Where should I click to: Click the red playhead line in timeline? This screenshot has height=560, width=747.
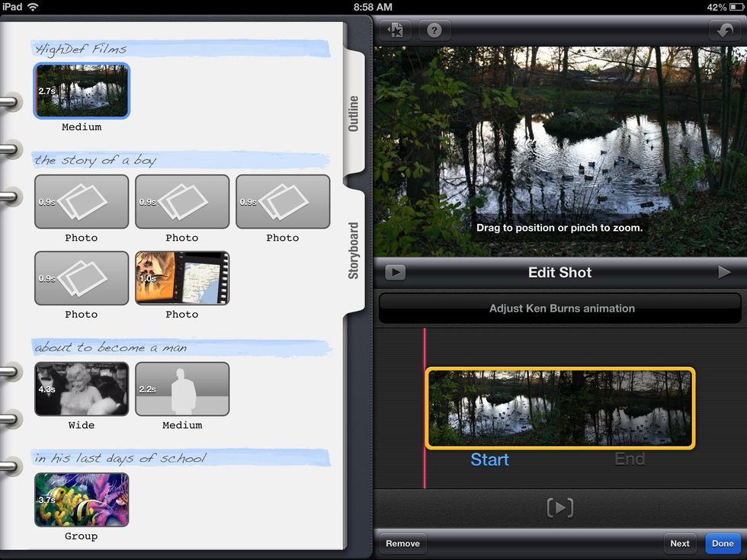[x=425, y=411]
